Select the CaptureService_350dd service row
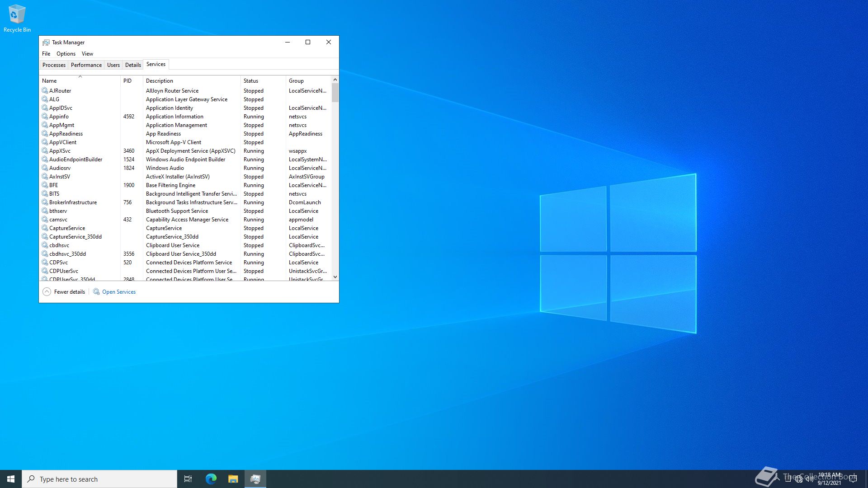Image resolution: width=868 pixels, height=488 pixels. click(185, 237)
